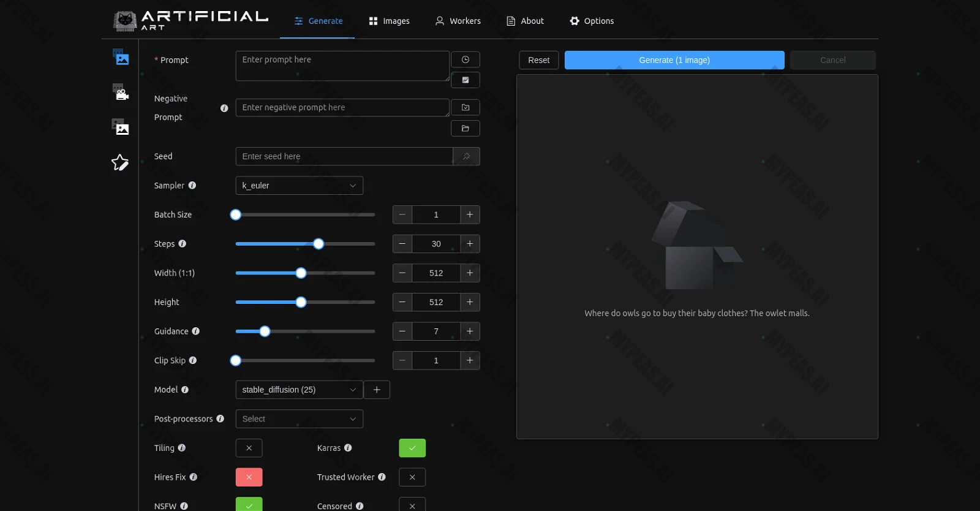Click Generate (1 image) button

click(x=674, y=60)
